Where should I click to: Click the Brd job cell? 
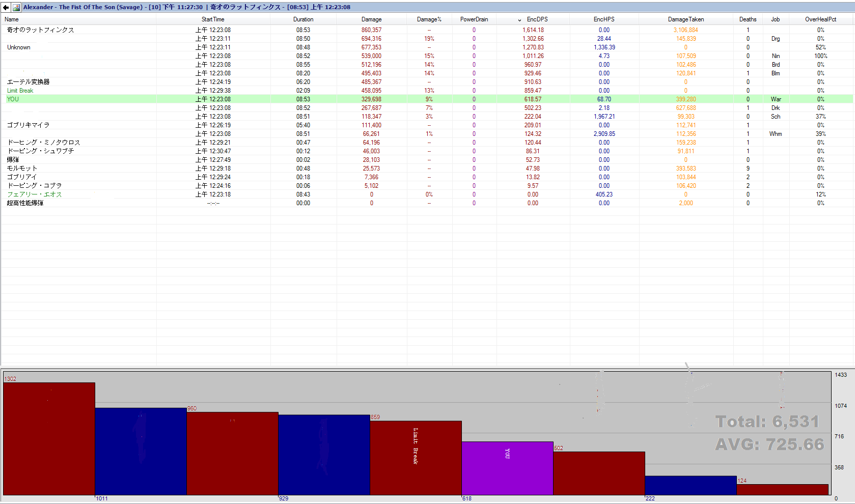(775, 65)
